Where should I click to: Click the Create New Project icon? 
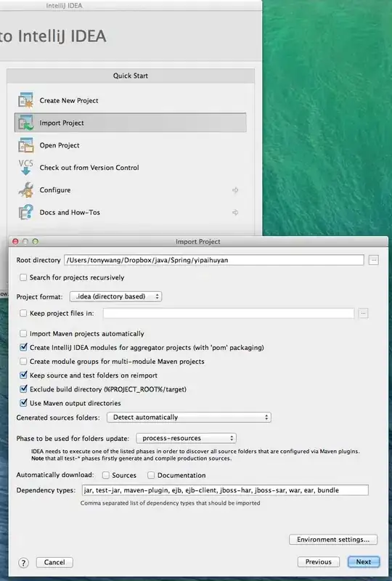point(25,100)
